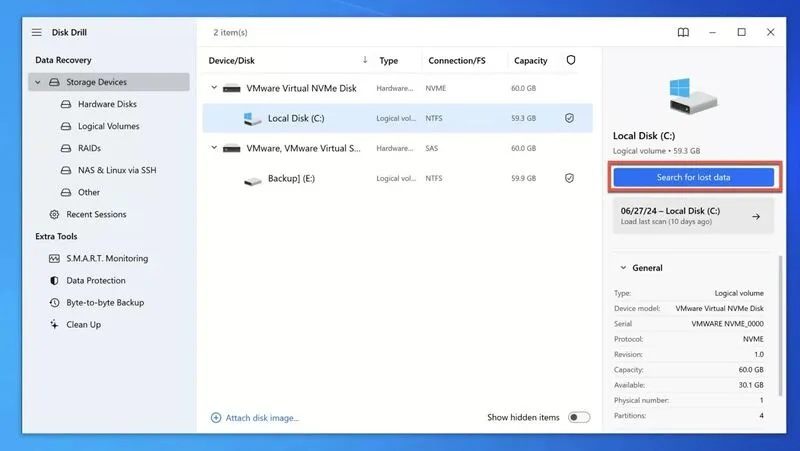800x451 pixels.
Task: Click the Local Disk (C:) Windows drive icon in list
Action: tap(253, 119)
